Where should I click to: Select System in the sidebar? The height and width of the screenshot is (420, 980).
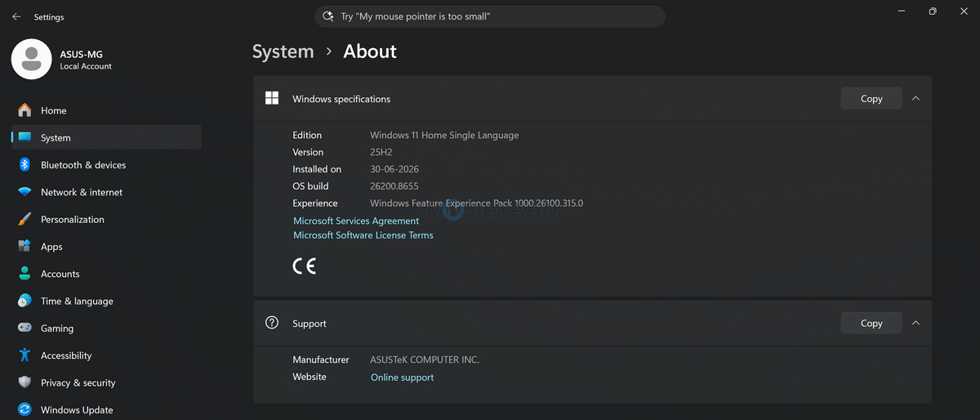106,137
